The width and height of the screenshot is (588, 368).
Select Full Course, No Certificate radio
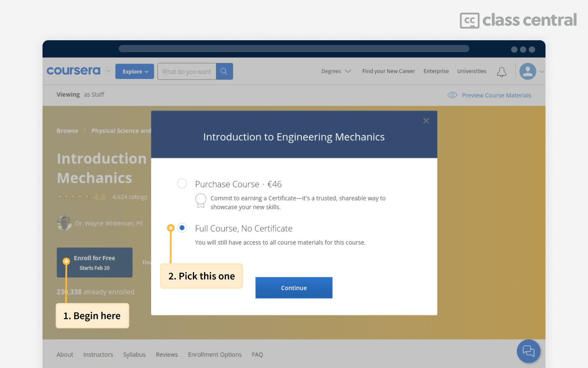coord(182,228)
